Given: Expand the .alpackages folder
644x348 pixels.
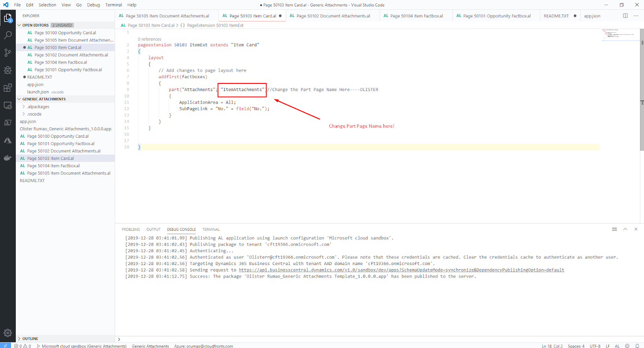Looking at the screenshot, I should click(x=24, y=107).
